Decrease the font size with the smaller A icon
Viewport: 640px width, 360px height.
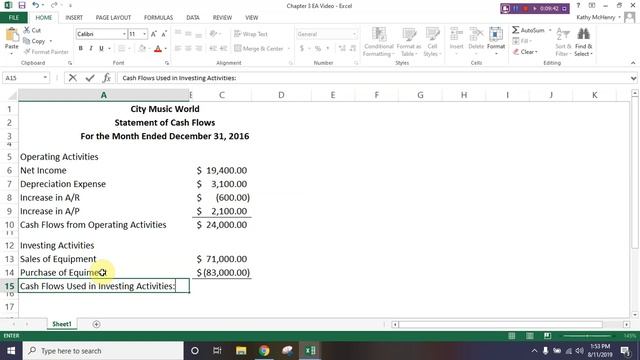pyautogui.click(x=164, y=34)
